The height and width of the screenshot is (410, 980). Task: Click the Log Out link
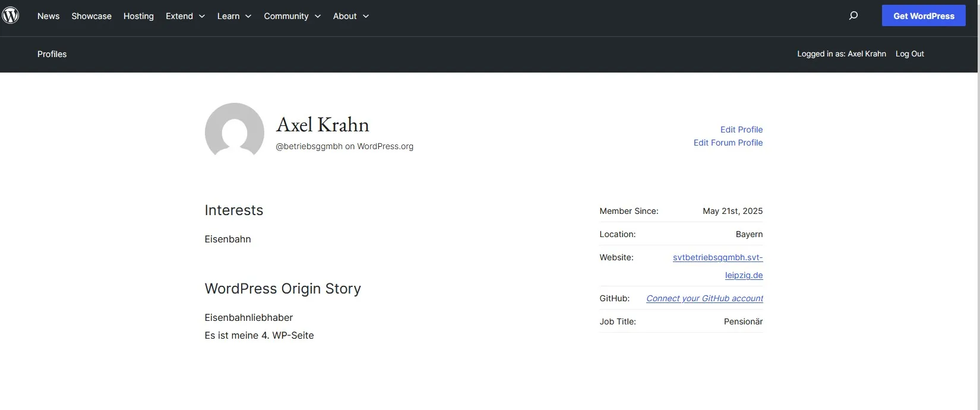[909, 53]
